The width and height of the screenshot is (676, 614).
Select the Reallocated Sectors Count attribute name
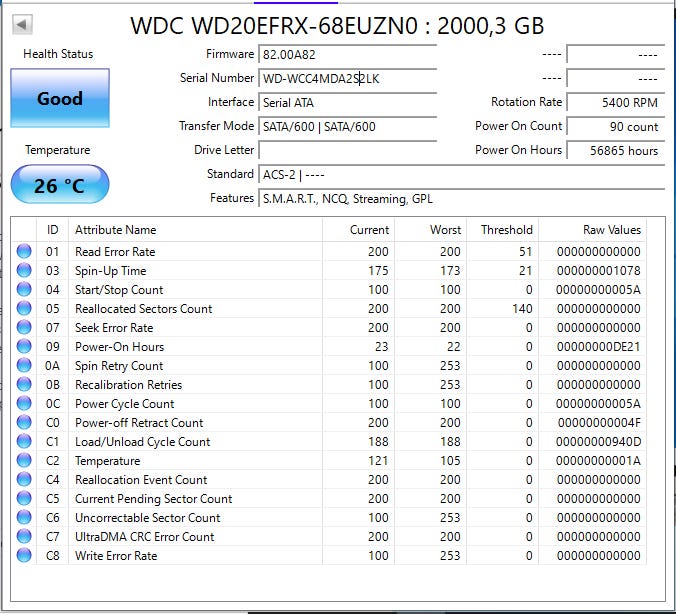(x=144, y=309)
